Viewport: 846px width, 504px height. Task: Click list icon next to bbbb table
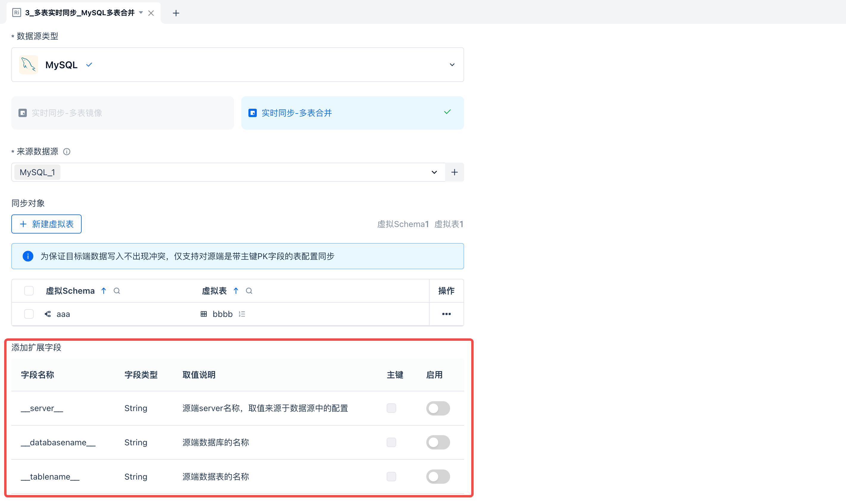click(242, 314)
